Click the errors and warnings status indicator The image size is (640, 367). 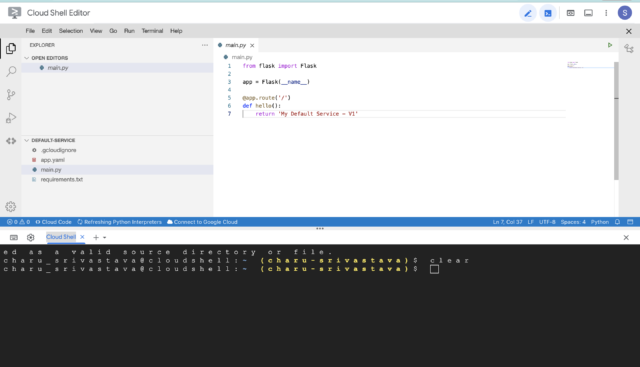(x=18, y=222)
